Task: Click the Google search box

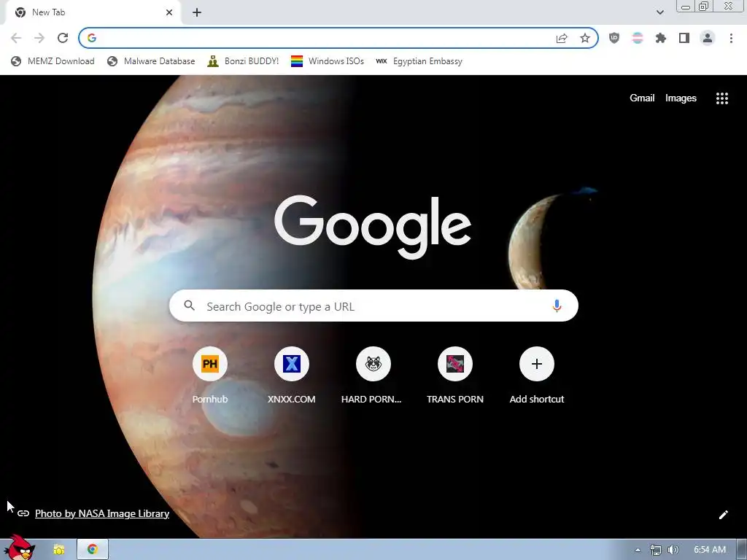Action: coord(373,306)
